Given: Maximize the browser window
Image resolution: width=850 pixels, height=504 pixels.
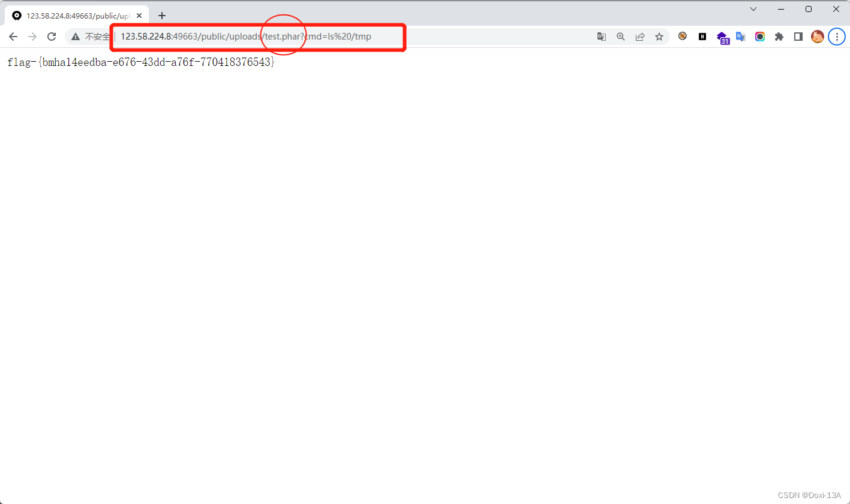Looking at the screenshot, I should click(809, 9).
